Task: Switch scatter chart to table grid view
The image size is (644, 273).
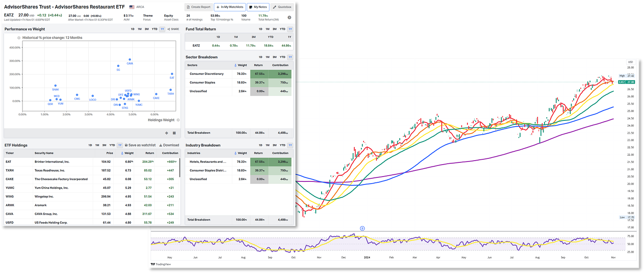Action: pyautogui.click(x=174, y=133)
